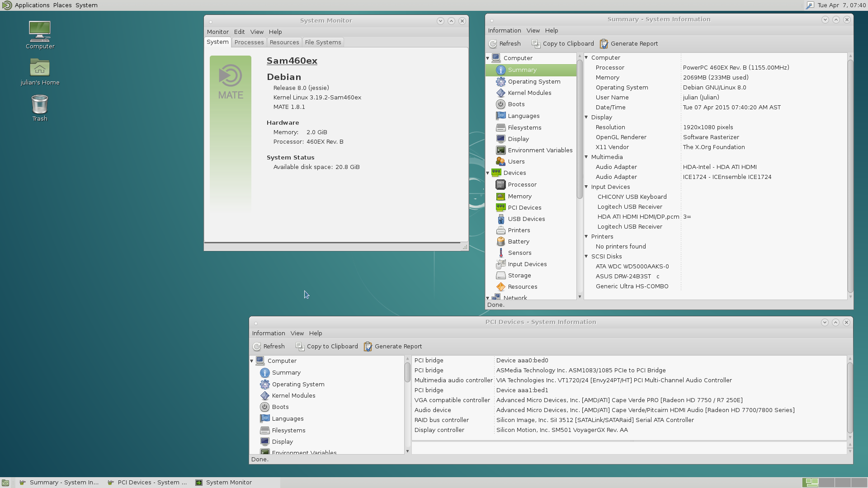The image size is (868, 488).
Task: Switch to the Resources tab
Action: 284,42
